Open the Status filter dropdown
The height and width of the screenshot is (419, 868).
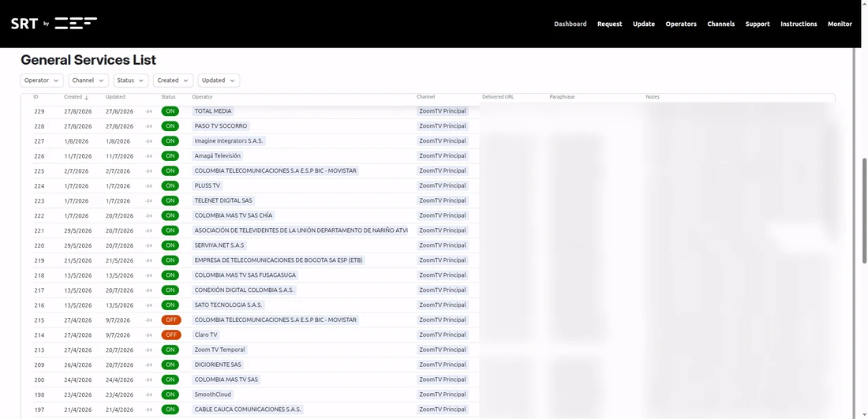131,80
